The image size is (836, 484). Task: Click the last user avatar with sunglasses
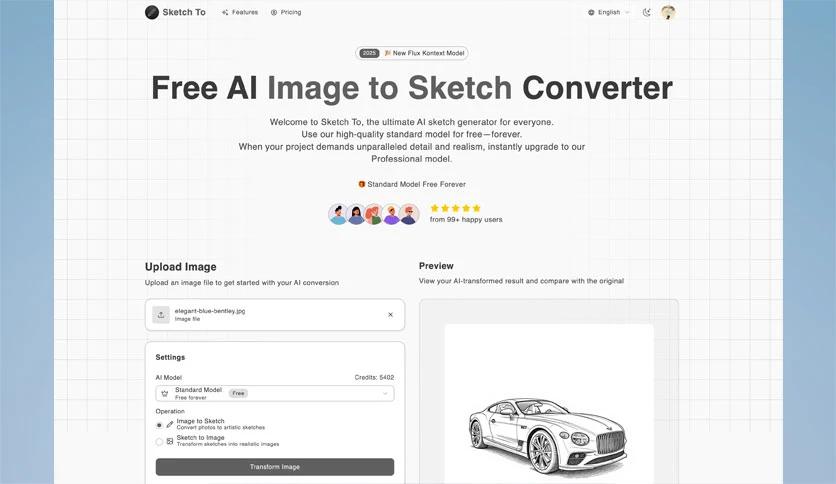[x=409, y=214]
